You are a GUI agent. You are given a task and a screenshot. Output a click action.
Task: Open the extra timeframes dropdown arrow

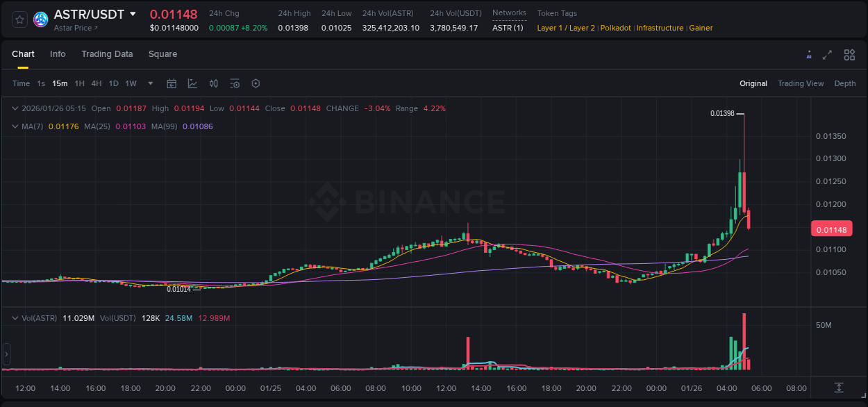pyautogui.click(x=149, y=83)
